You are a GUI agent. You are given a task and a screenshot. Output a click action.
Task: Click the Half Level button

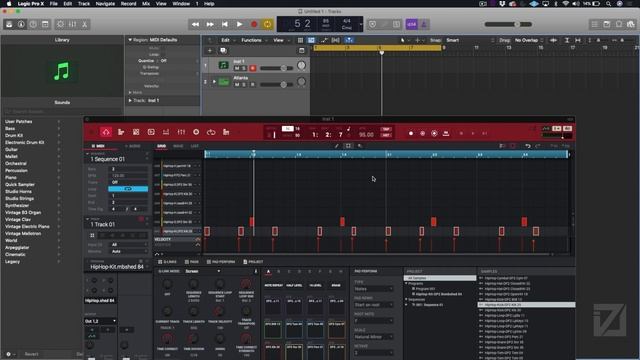(x=294, y=285)
